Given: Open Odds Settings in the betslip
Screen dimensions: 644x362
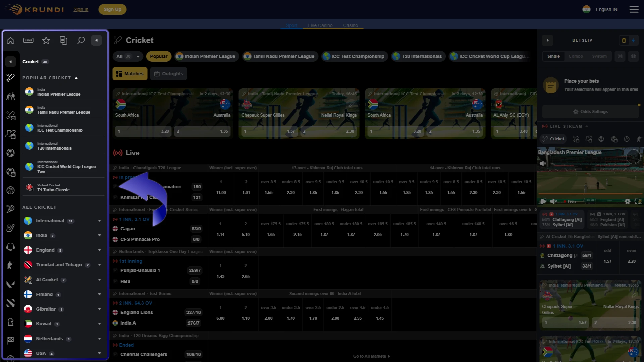Looking at the screenshot, I should click(590, 112).
